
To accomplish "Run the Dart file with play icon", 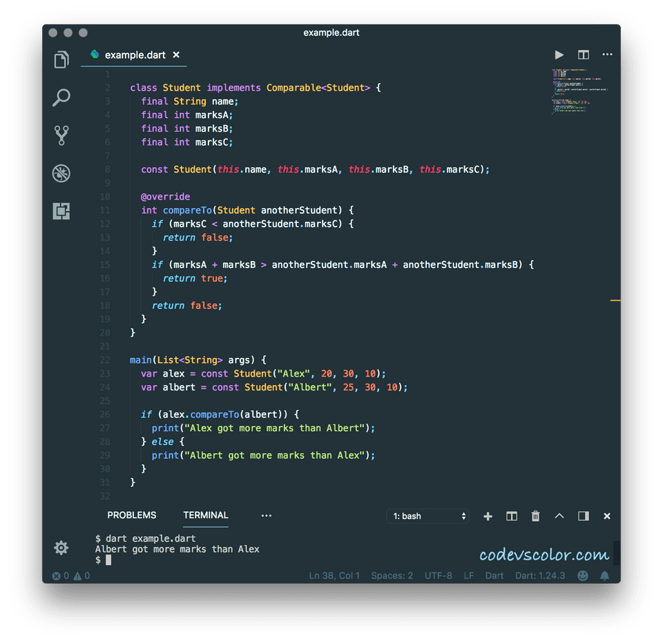I will [x=559, y=55].
